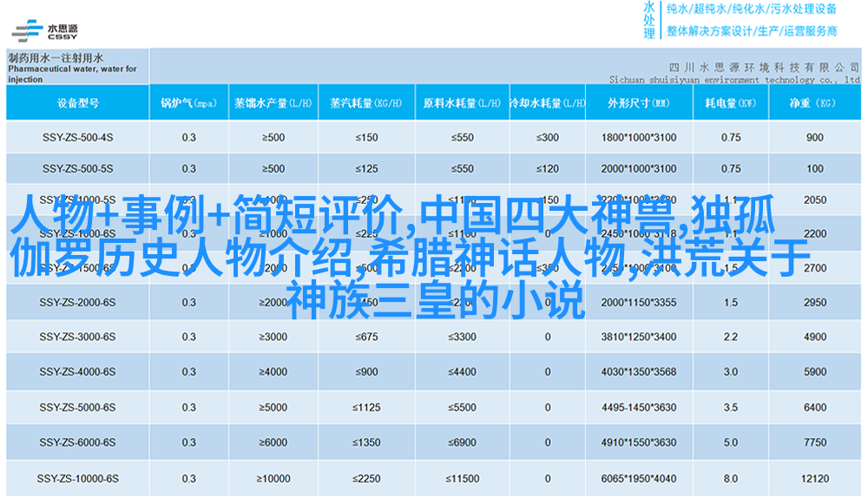Click the 2000*1000*3100 dimensions cell

coord(639,169)
